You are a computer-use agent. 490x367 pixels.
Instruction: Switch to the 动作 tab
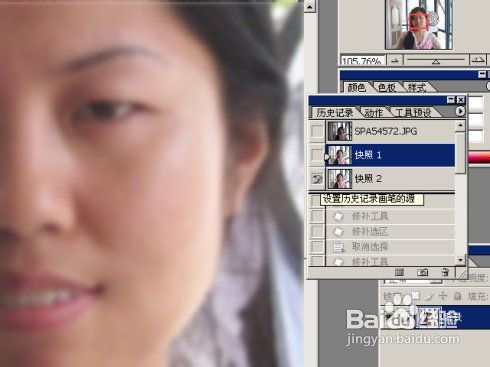point(374,113)
